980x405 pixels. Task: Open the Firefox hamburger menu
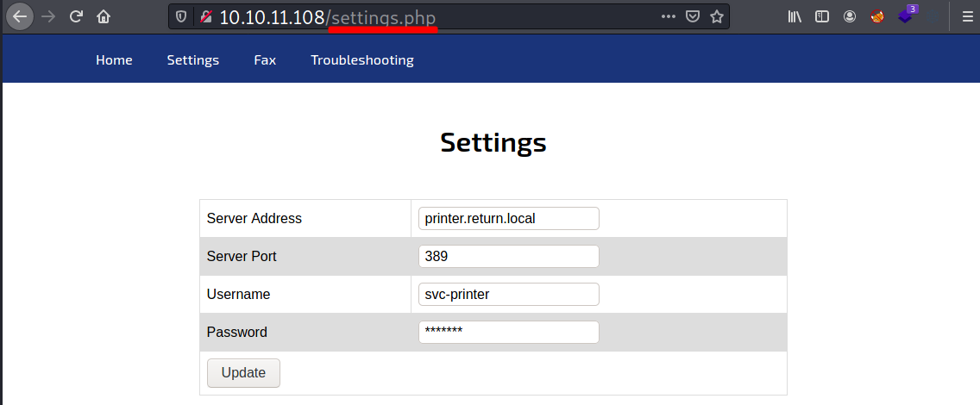[x=967, y=16]
